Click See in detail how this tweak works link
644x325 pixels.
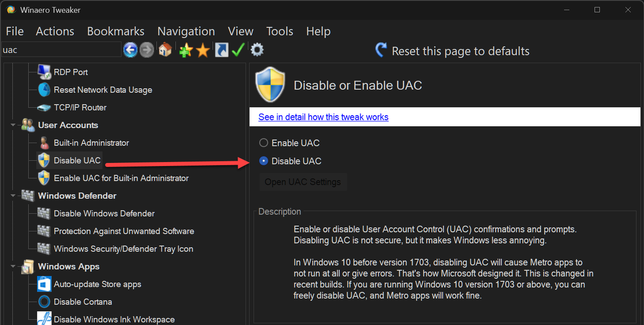coord(324,117)
